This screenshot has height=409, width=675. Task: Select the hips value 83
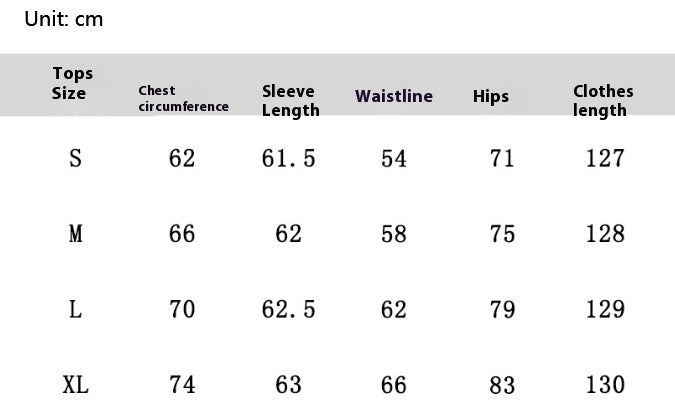pos(502,385)
